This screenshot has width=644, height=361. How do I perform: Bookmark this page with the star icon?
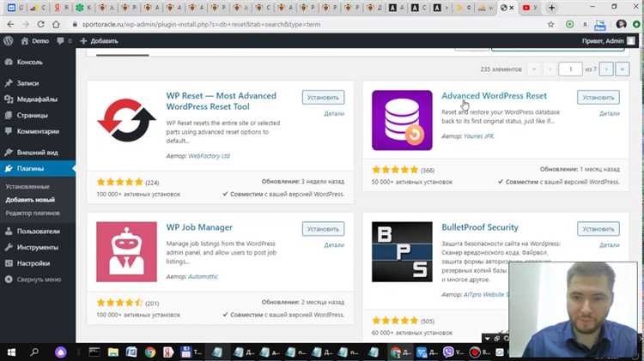550,24
